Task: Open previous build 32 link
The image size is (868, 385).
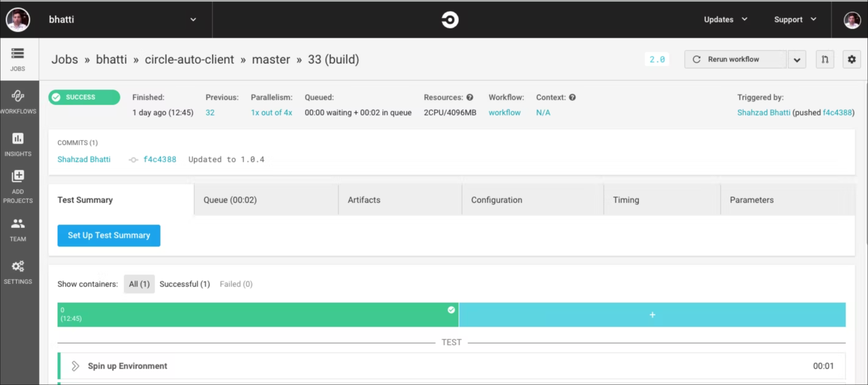Action: pos(210,113)
